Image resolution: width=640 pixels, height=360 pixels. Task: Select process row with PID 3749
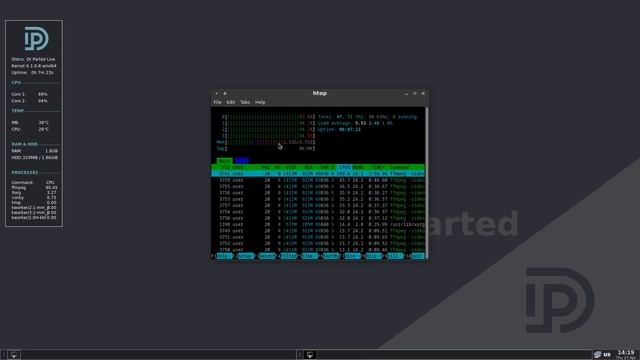(318, 231)
